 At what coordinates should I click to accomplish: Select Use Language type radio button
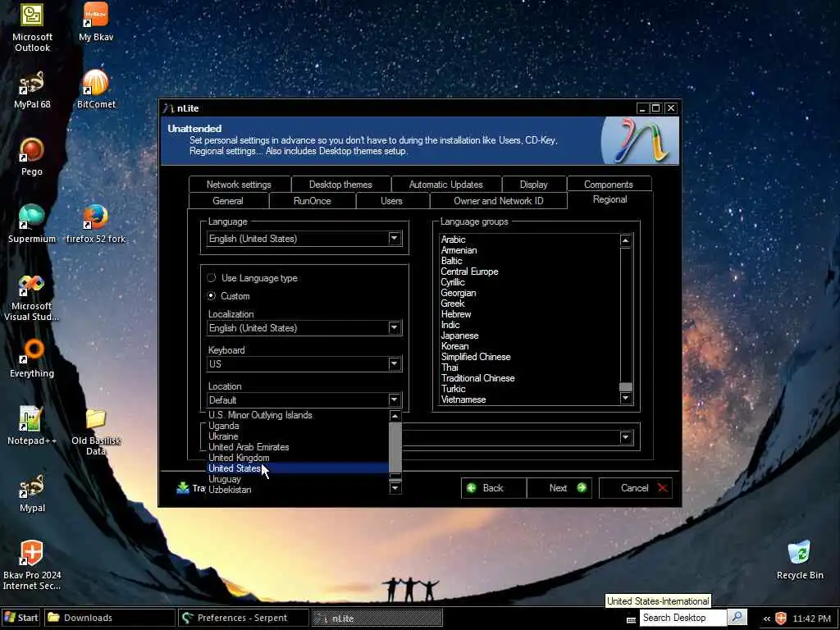coord(212,277)
